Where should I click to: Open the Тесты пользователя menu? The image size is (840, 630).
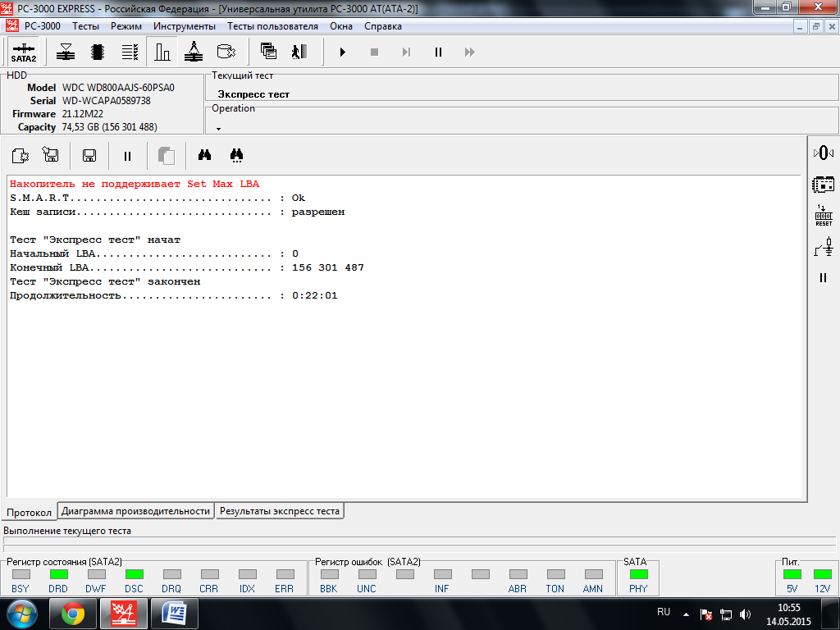pos(272,26)
